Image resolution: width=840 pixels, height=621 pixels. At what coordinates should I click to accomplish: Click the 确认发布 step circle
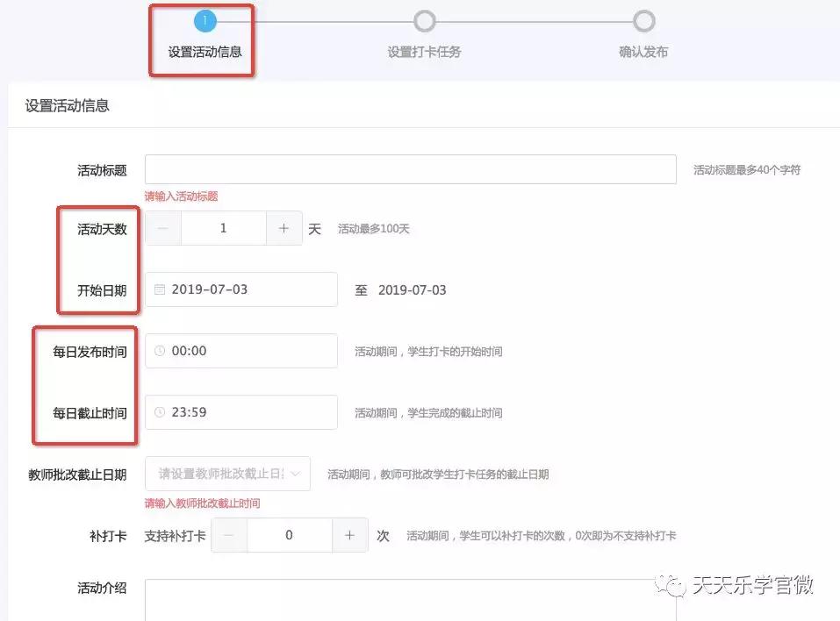[643, 20]
